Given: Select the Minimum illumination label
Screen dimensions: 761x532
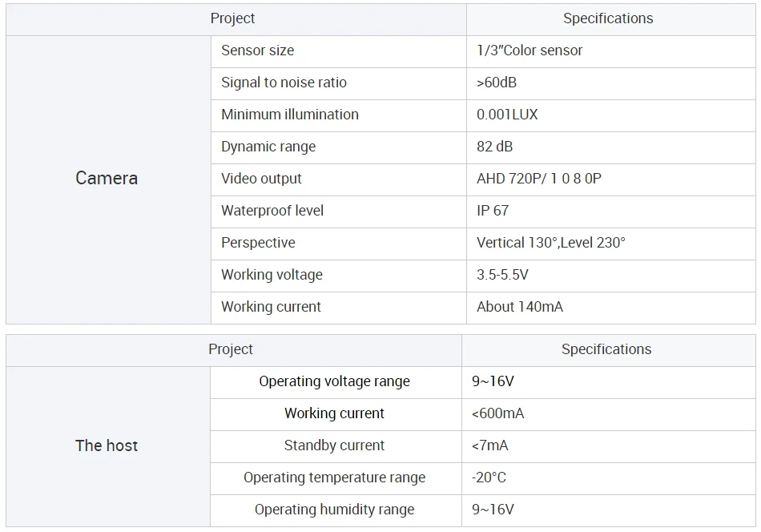Looking at the screenshot, I should [290, 115].
